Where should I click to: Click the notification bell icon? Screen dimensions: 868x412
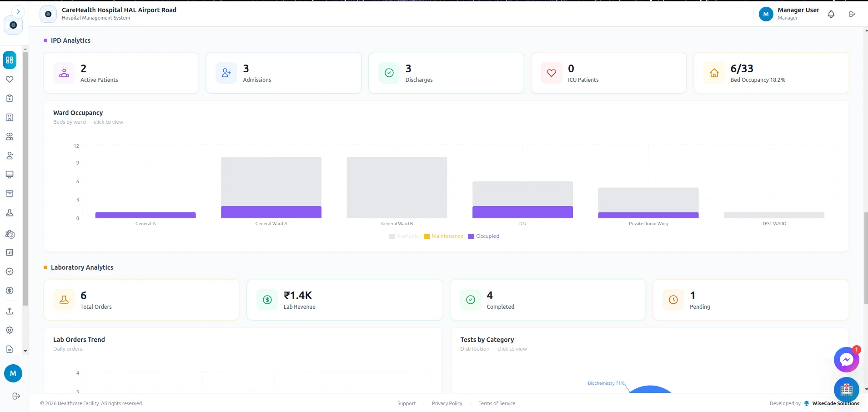(x=831, y=14)
